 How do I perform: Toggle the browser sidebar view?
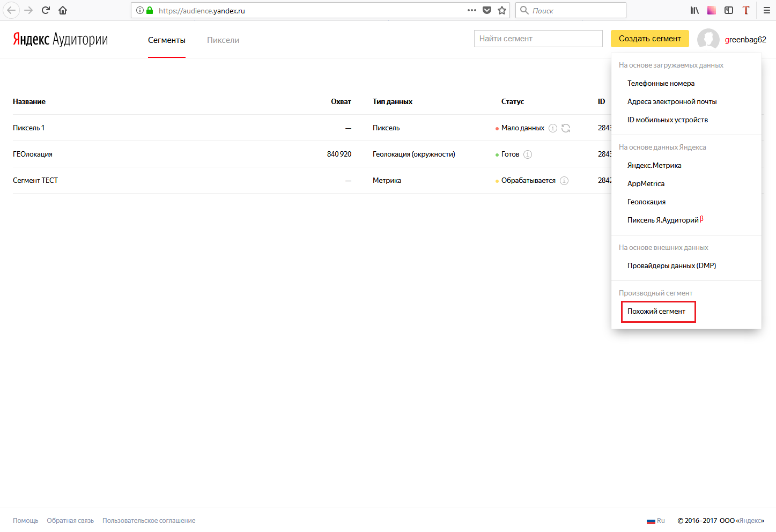(729, 10)
